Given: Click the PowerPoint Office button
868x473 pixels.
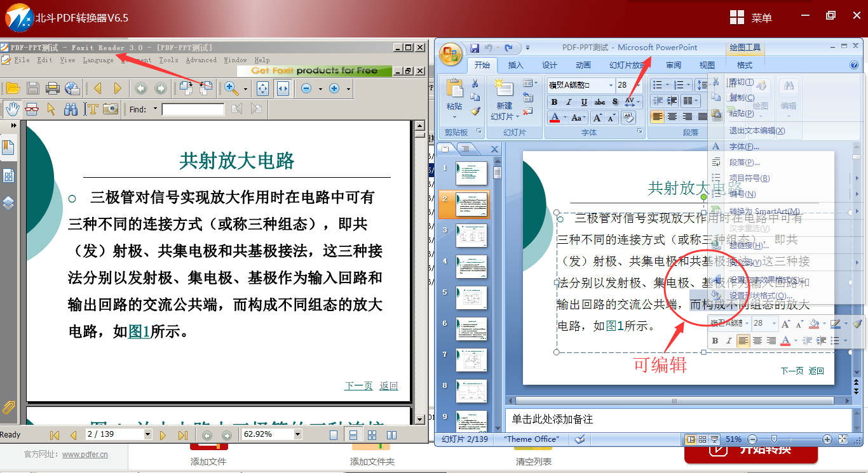Looking at the screenshot, I should click(x=451, y=55).
